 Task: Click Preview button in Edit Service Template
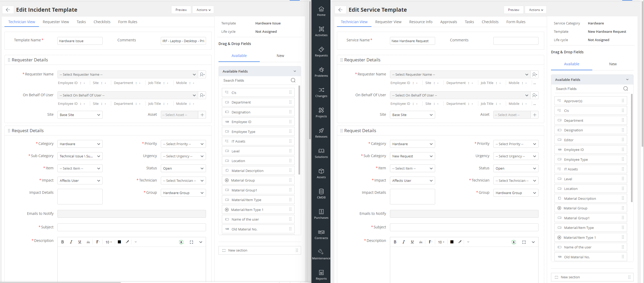[513, 10]
